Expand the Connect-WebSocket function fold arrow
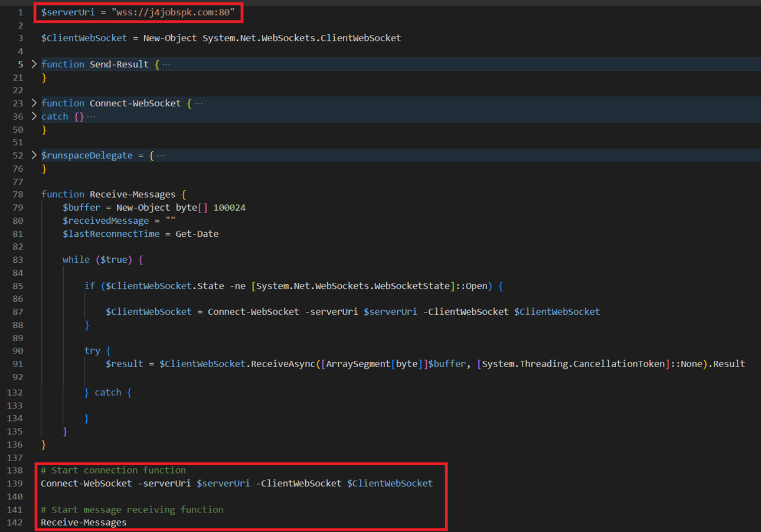761x532 pixels. (34, 103)
